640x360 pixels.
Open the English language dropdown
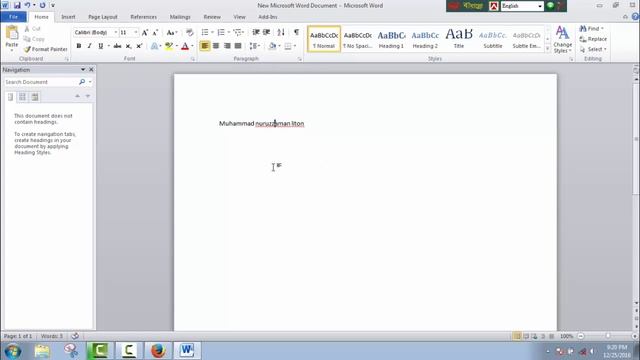click(x=540, y=6)
